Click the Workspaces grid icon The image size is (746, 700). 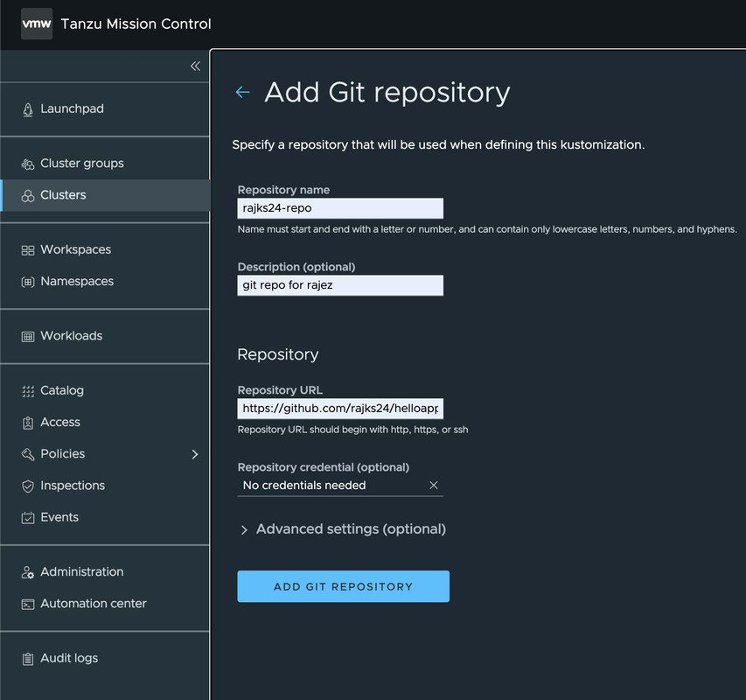27,250
